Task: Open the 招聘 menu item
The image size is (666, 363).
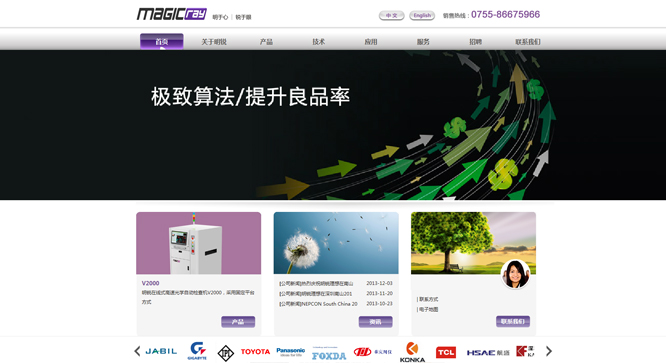Action: (475, 42)
